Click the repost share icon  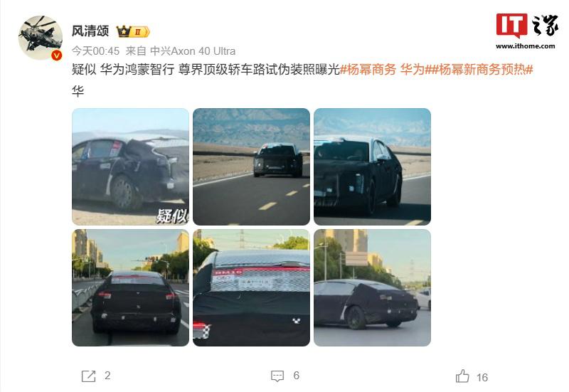click(x=88, y=376)
